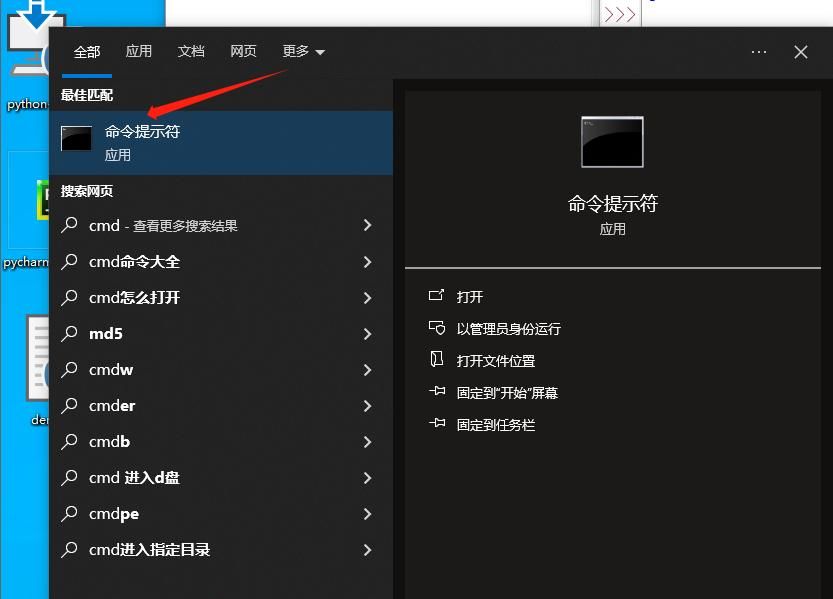
Task: Select the cmder web search suggestion
Action: pos(112,406)
